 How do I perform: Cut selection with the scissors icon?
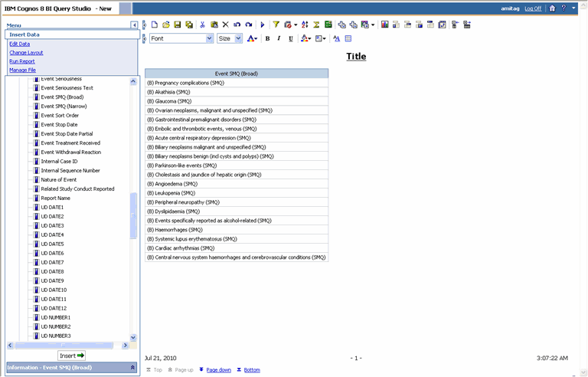202,25
